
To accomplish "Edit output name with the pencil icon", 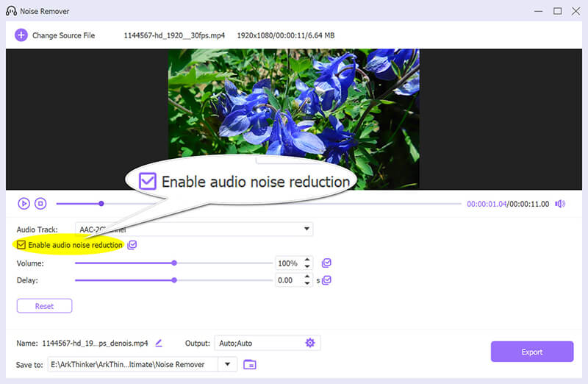I will pyautogui.click(x=159, y=343).
